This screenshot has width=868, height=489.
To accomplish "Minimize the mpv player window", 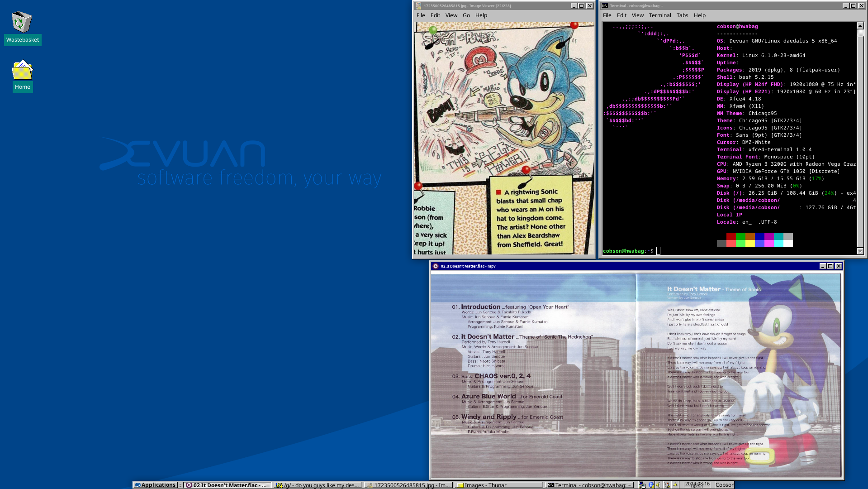I will (x=822, y=266).
